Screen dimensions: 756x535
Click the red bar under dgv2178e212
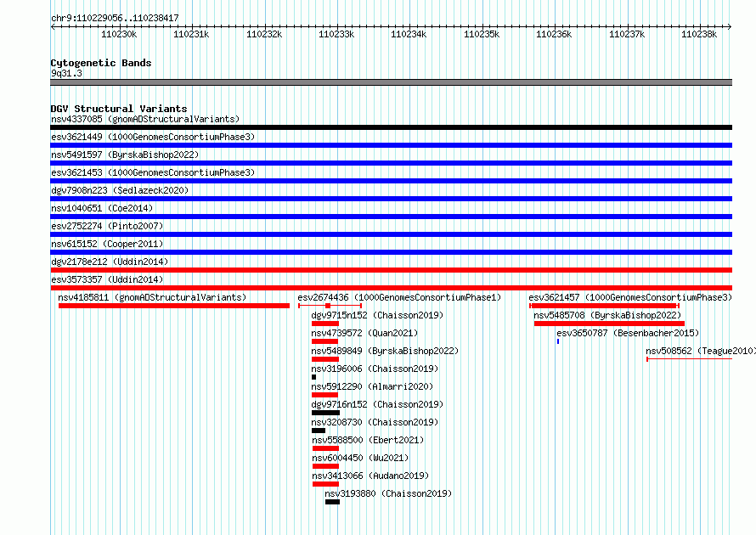point(391,270)
